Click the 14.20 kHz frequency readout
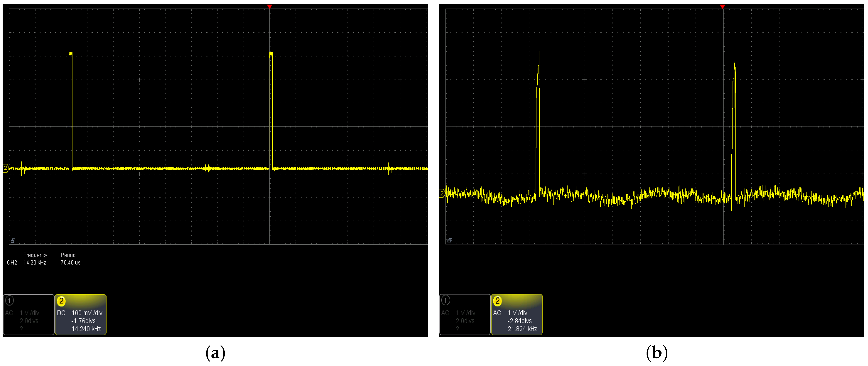This screenshot has height=366, width=868. click(x=35, y=263)
